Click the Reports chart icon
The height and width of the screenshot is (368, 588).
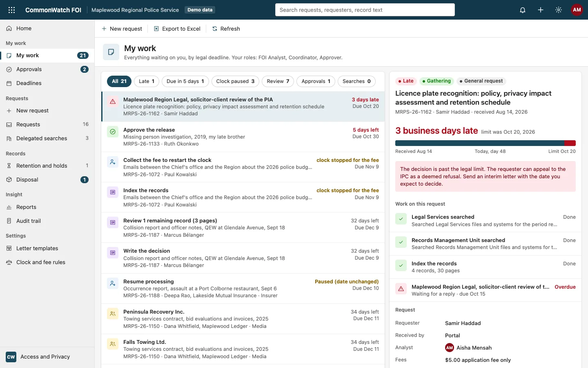point(9,207)
